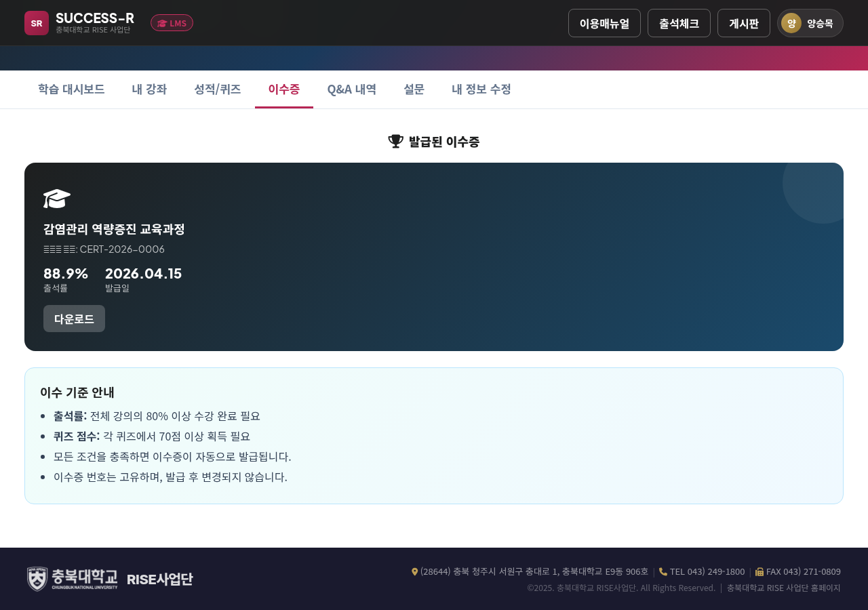Click the graduation cap icon on certificate card
This screenshot has height=610, width=868.
pyautogui.click(x=57, y=199)
